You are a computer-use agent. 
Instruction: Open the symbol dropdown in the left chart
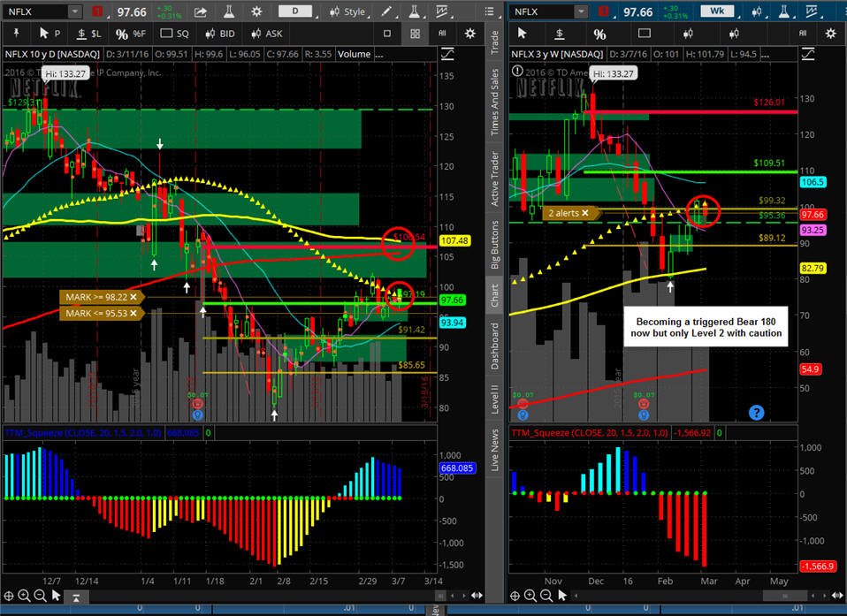[75, 11]
